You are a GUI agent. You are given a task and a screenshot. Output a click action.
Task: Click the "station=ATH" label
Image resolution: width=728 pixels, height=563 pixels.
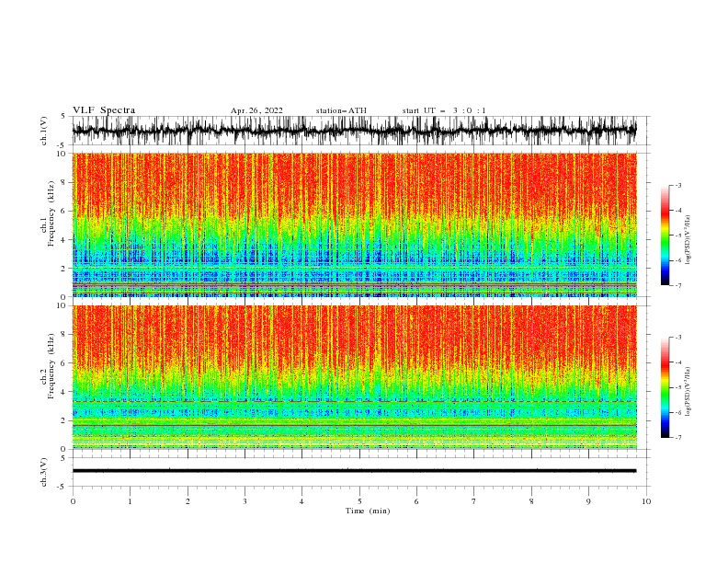pos(341,110)
